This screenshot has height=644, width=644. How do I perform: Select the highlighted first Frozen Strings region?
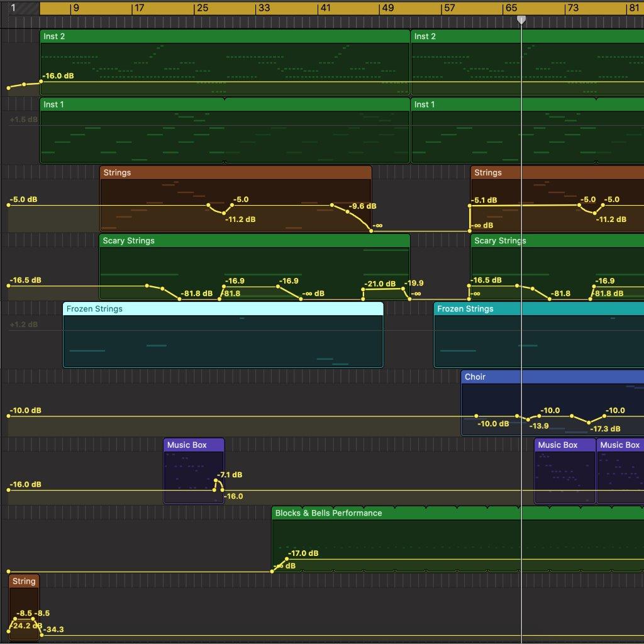tap(223, 309)
